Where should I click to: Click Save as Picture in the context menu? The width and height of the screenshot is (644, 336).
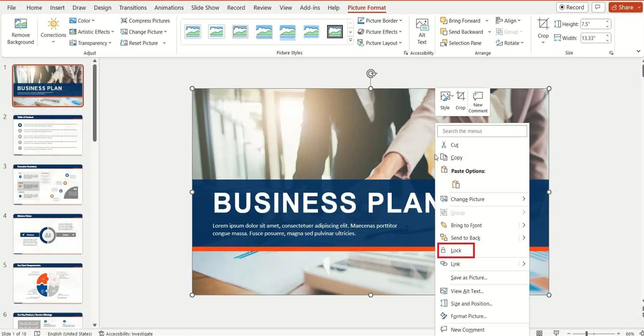[469, 278]
